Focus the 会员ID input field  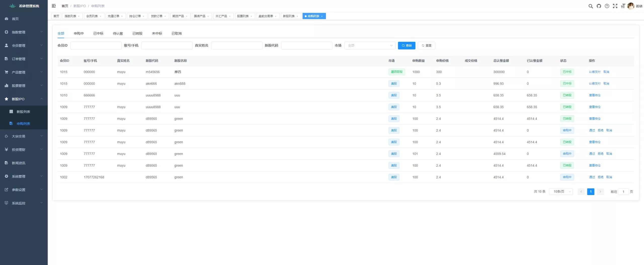pos(96,46)
